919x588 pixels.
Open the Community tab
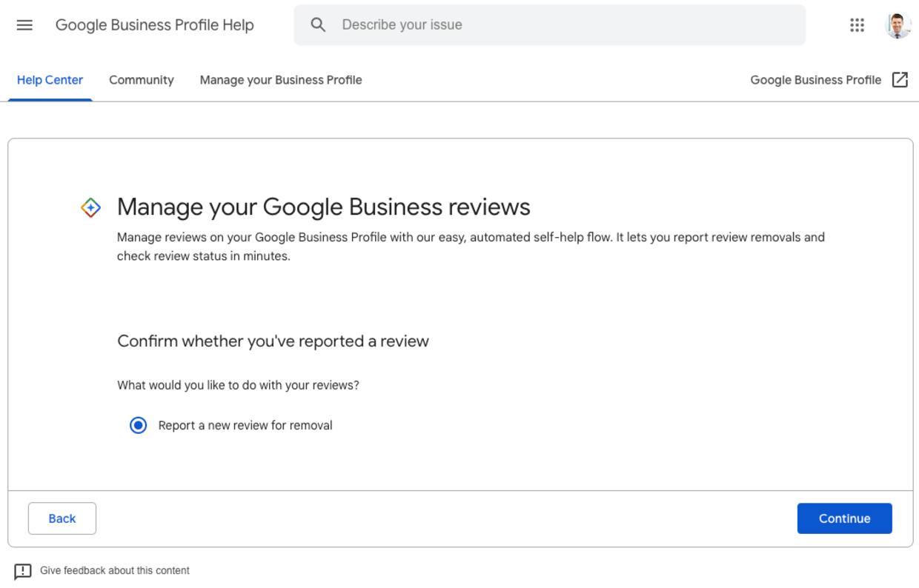pos(142,80)
